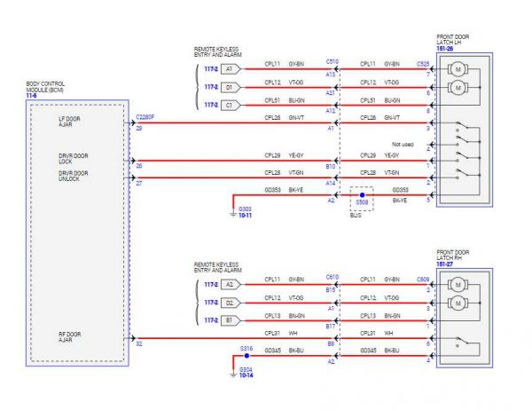Select the DRVR DOOR LOCK label
The width and height of the screenshot is (532, 410).
(73, 159)
